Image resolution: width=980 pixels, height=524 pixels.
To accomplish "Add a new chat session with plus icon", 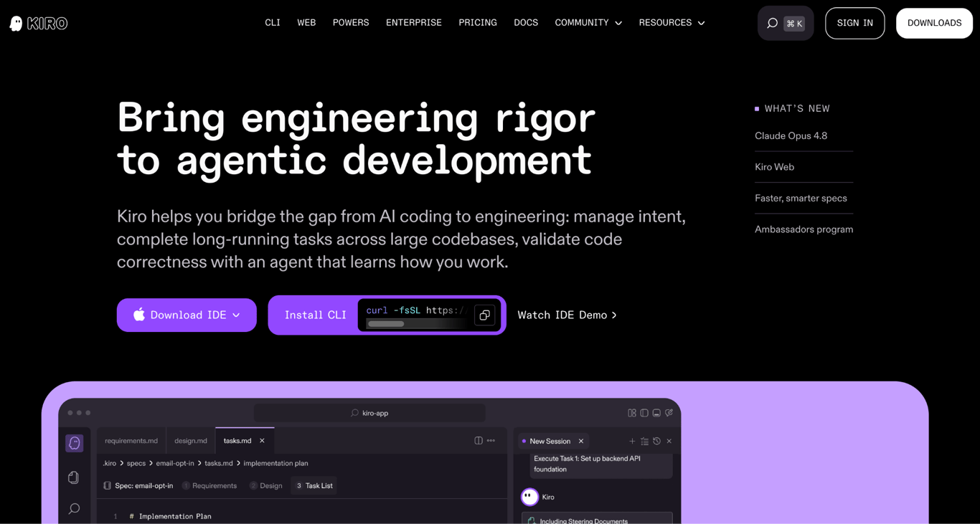I will [632, 442].
